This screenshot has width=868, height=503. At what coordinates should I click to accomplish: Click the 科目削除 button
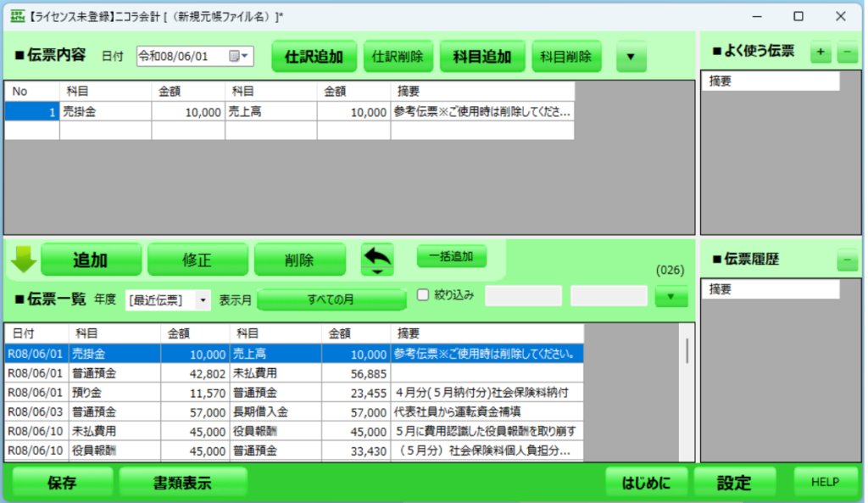[566, 57]
